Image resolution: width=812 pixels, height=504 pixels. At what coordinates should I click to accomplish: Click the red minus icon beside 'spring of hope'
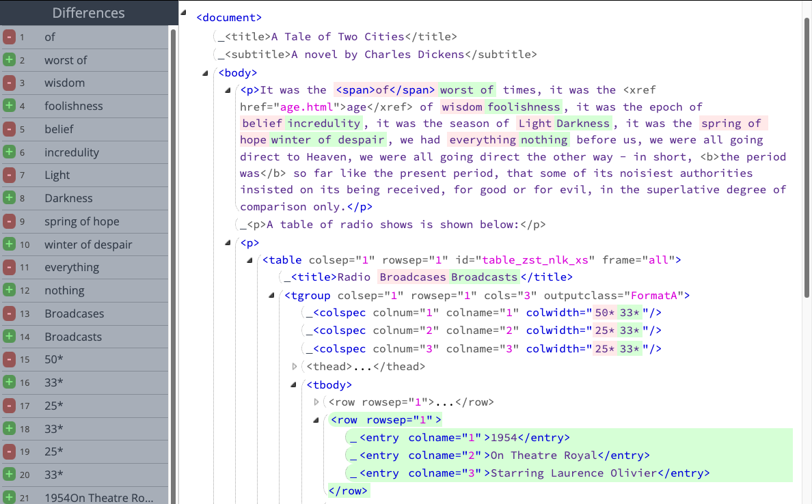(9, 221)
